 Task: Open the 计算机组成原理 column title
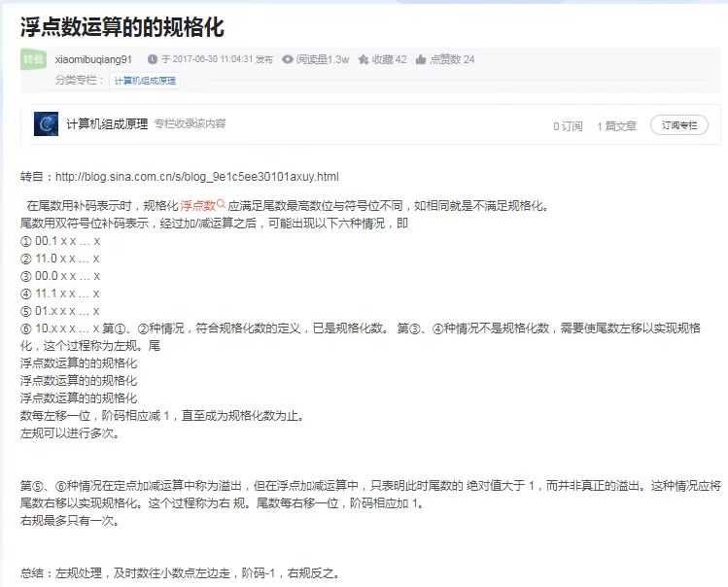click(107, 124)
